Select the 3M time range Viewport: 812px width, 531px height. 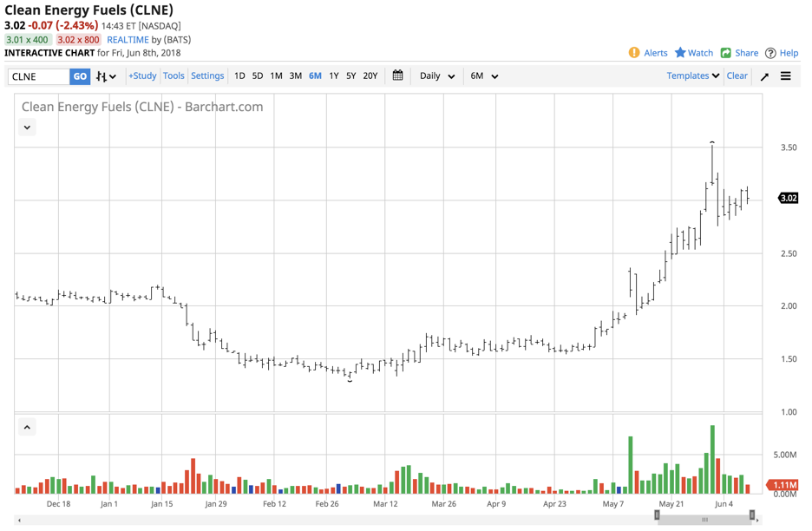pos(295,75)
